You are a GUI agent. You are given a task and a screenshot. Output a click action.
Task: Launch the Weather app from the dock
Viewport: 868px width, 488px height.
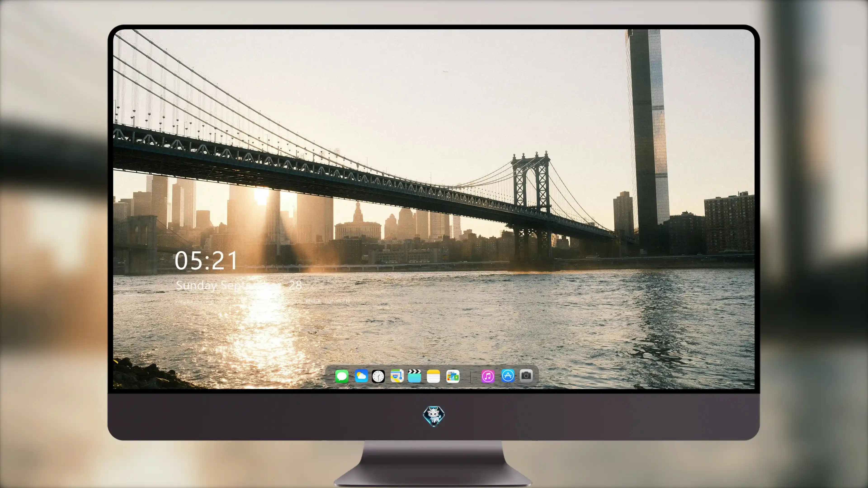coord(361,376)
